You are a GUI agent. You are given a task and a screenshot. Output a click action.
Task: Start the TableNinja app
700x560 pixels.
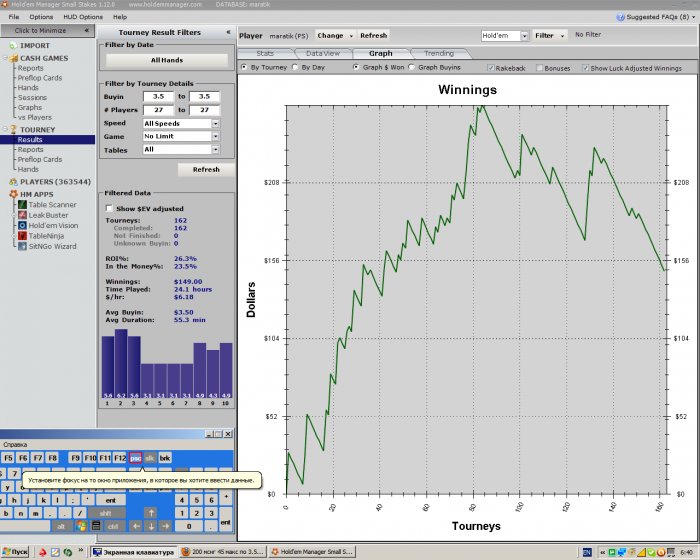coord(48,235)
